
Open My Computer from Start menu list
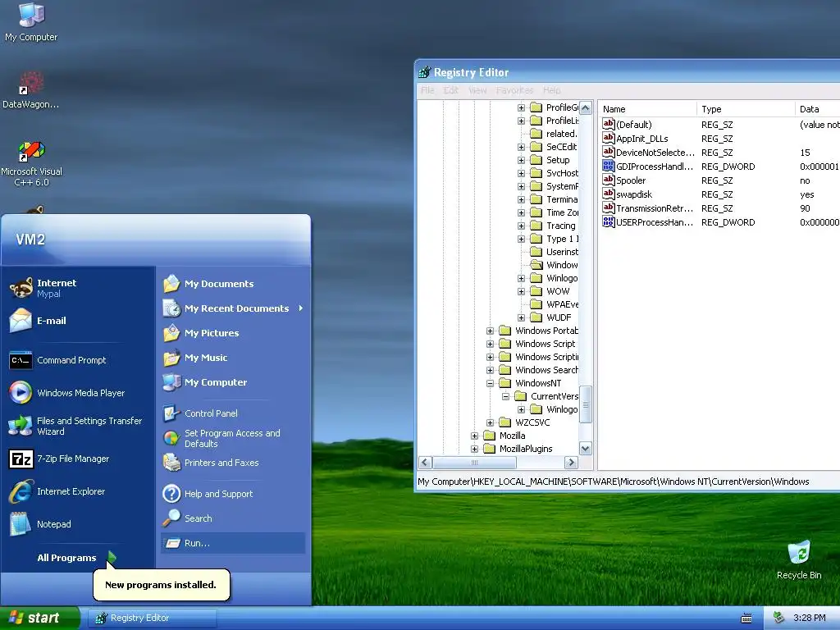[x=204, y=382]
